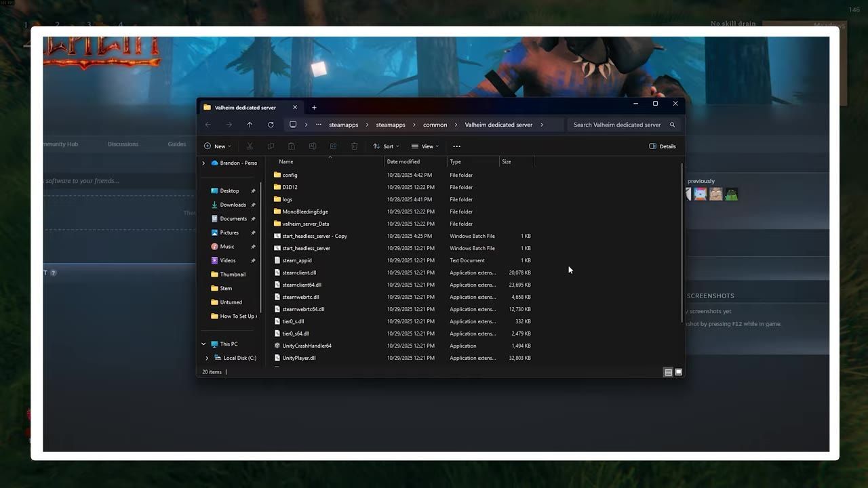Click the Back navigation arrow
Screen dimensions: 868x488
coord(208,125)
